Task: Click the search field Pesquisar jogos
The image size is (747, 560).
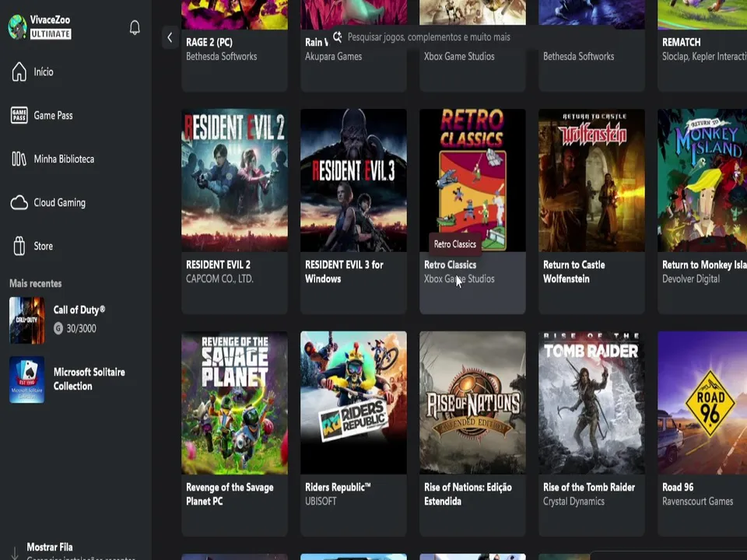Action: (472, 37)
